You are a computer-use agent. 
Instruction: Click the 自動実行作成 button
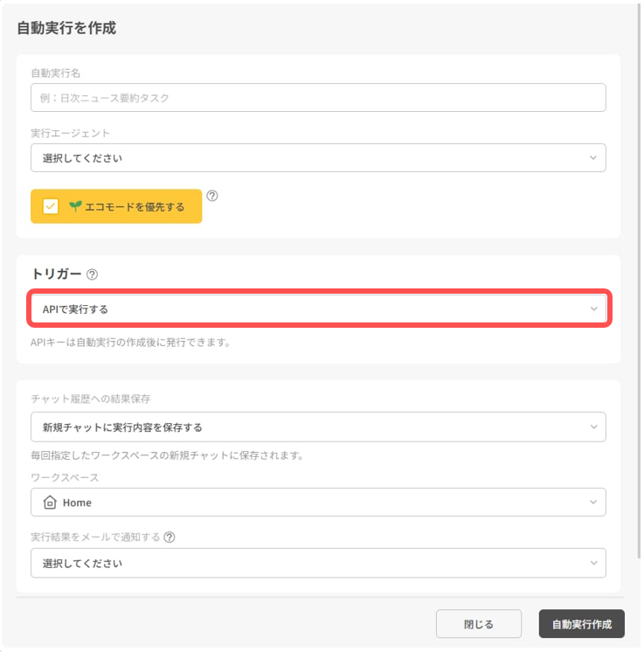click(582, 624)
